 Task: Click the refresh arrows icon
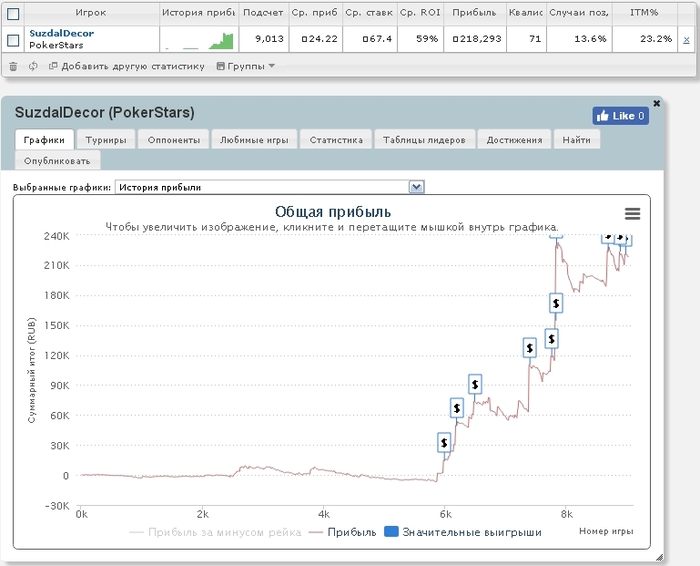(33, 66)
